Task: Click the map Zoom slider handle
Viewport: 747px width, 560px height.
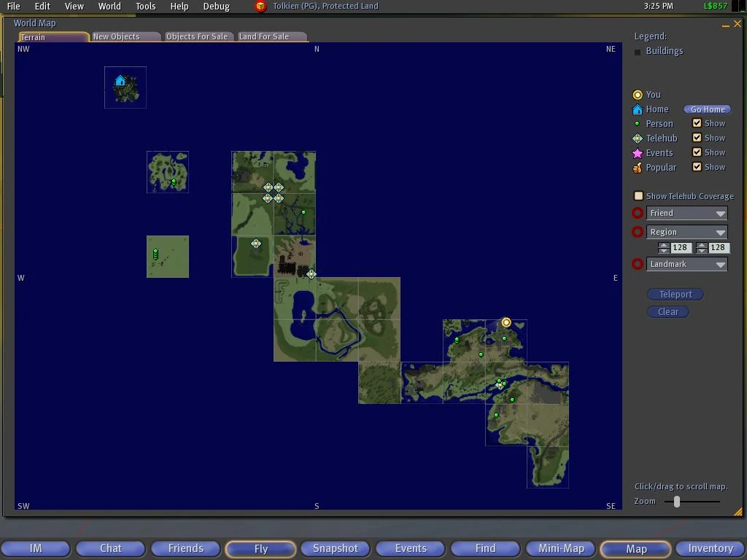Action: click(x=676, y=501)
